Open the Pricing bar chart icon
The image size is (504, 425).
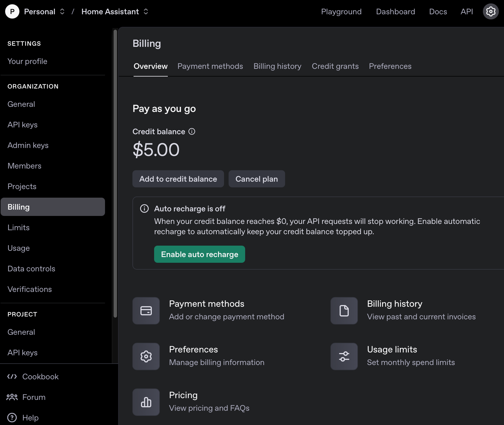point(146,402)
